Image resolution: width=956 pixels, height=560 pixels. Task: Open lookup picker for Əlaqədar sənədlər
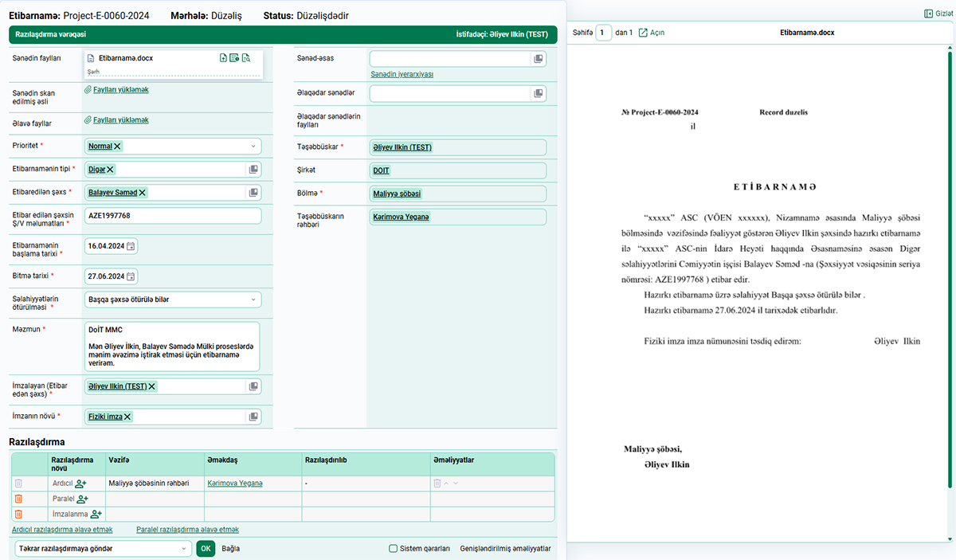(x=539, y=94)
